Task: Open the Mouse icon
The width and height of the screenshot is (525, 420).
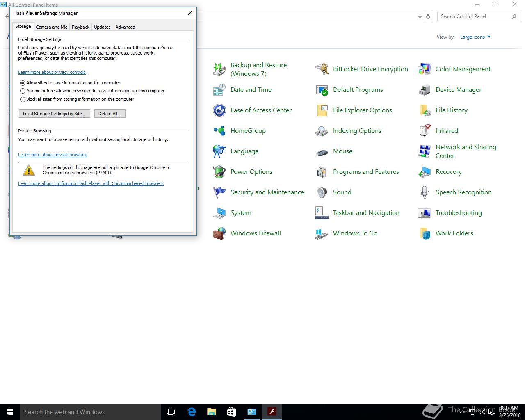Action: click(322, 151)
